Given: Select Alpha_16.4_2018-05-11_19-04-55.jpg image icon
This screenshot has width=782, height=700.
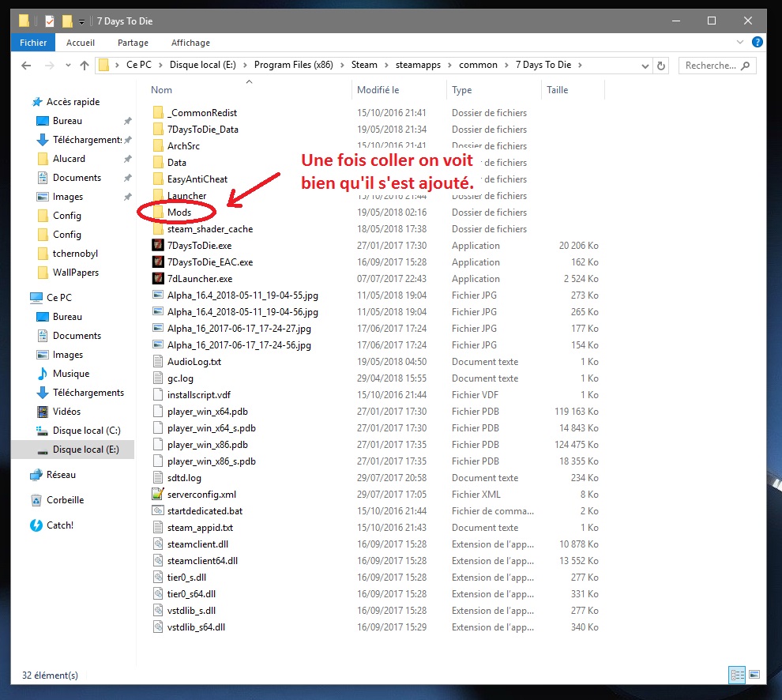Looking at the screenshot, I should tap(158, 295).
